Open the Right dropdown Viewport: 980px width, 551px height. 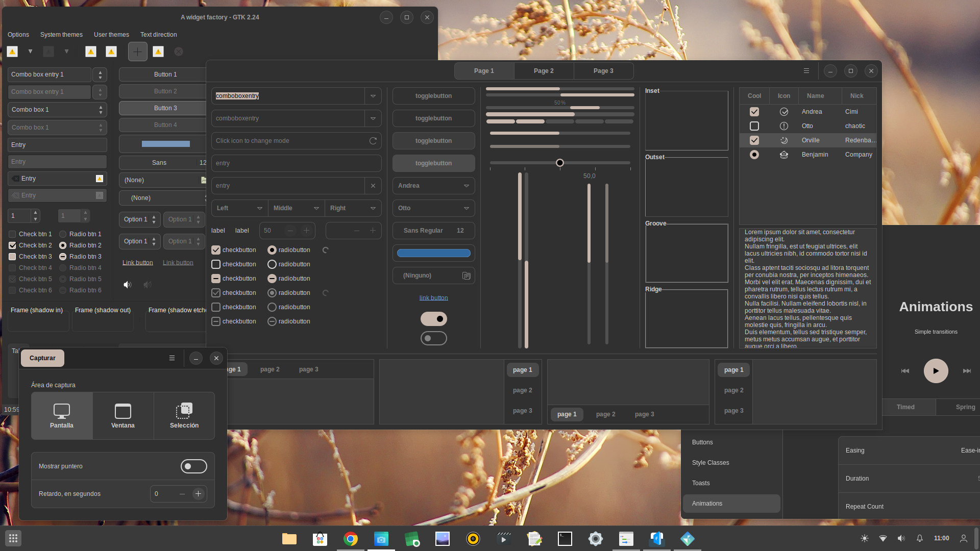(x=353, y=208)
